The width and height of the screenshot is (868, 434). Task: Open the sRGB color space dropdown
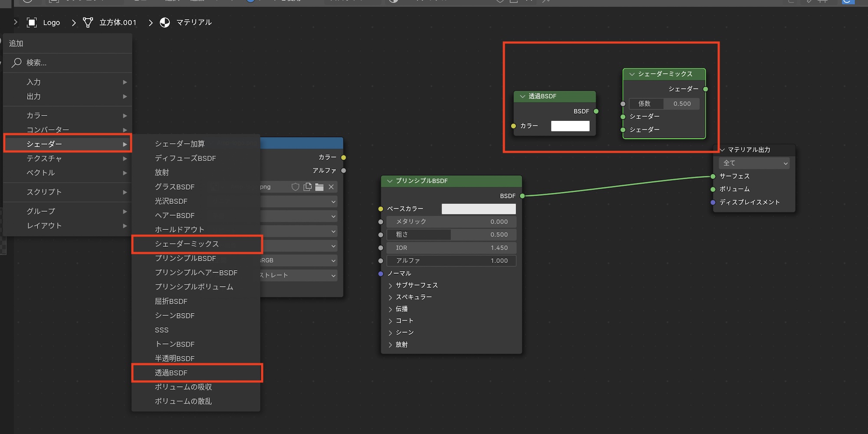[299, 260]
